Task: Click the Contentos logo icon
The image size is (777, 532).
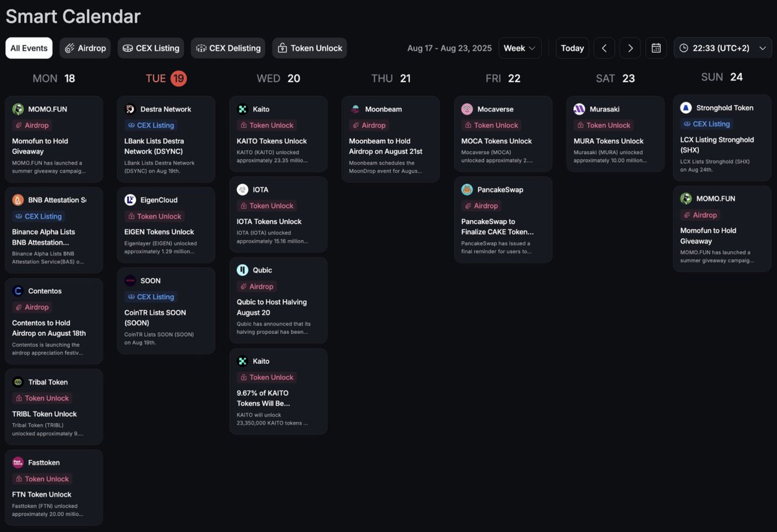Action: point(18,291)
